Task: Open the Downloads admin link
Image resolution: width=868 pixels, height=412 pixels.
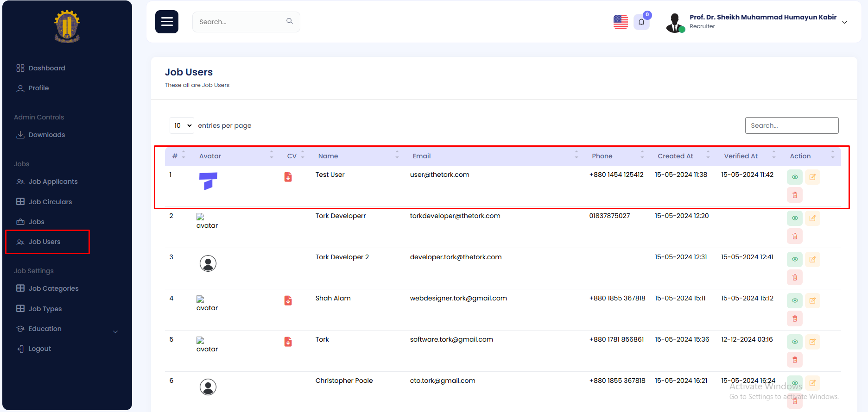Action: coord(46,135)
